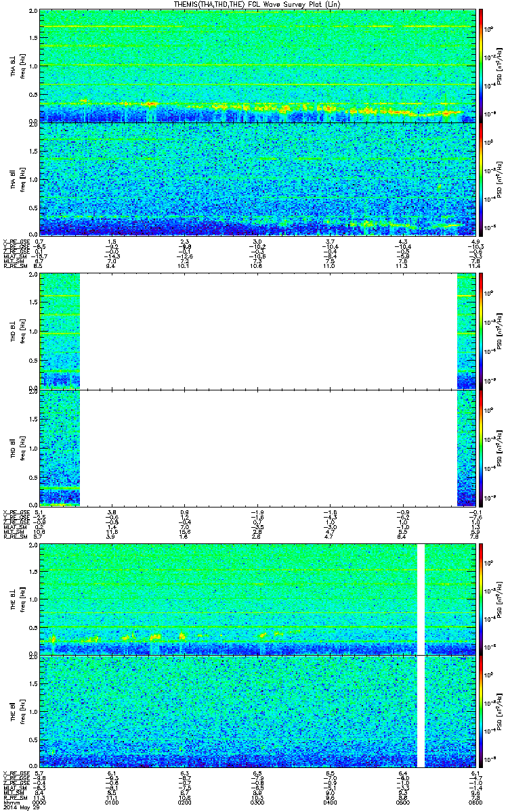
Task: Click the THA B⊥ PSD color bar
Action: pyautogui.click(x=481, y=66)
